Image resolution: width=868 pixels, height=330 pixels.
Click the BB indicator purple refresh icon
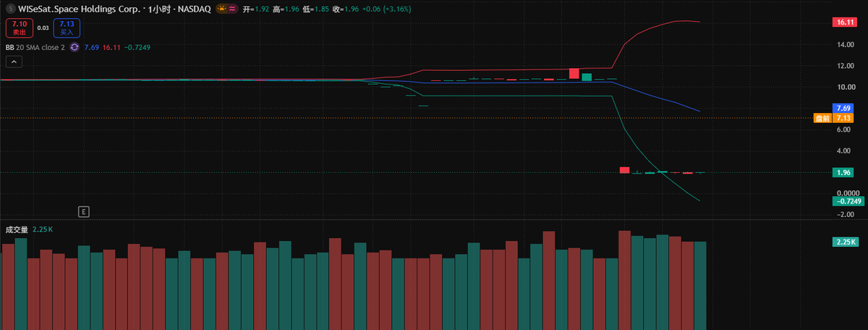[75, 47]
